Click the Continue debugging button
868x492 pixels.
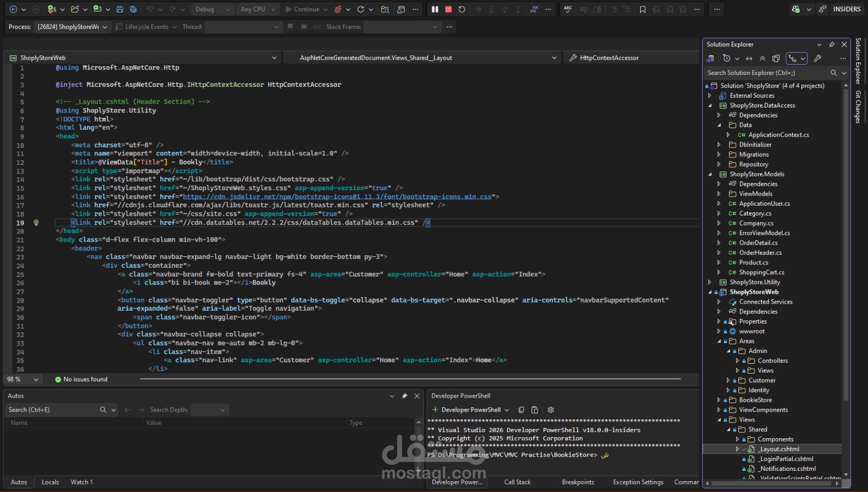point(303,9)
